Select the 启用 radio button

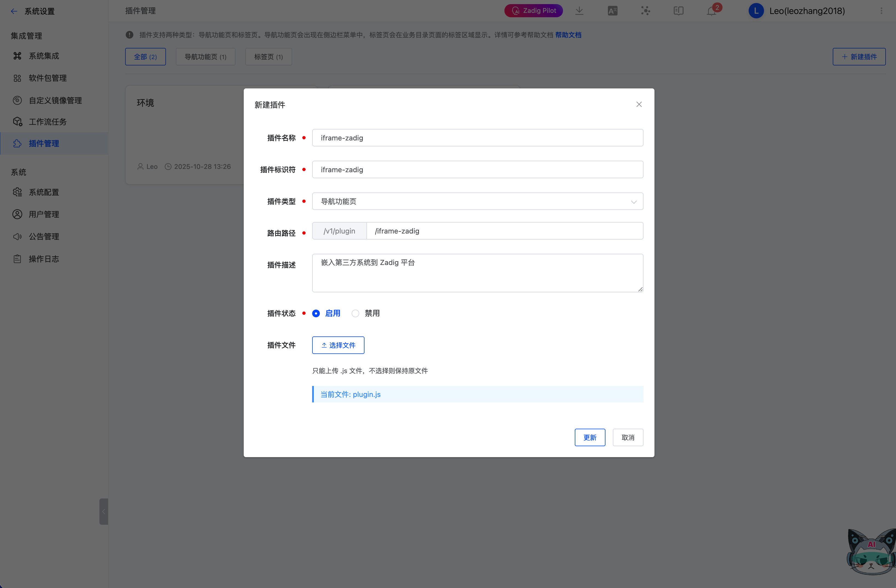316,313
